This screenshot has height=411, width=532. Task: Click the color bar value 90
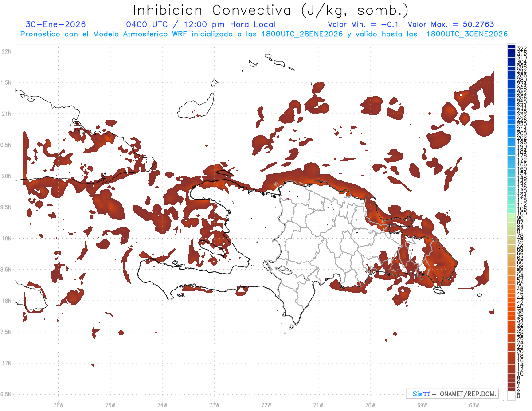(520, 218)
